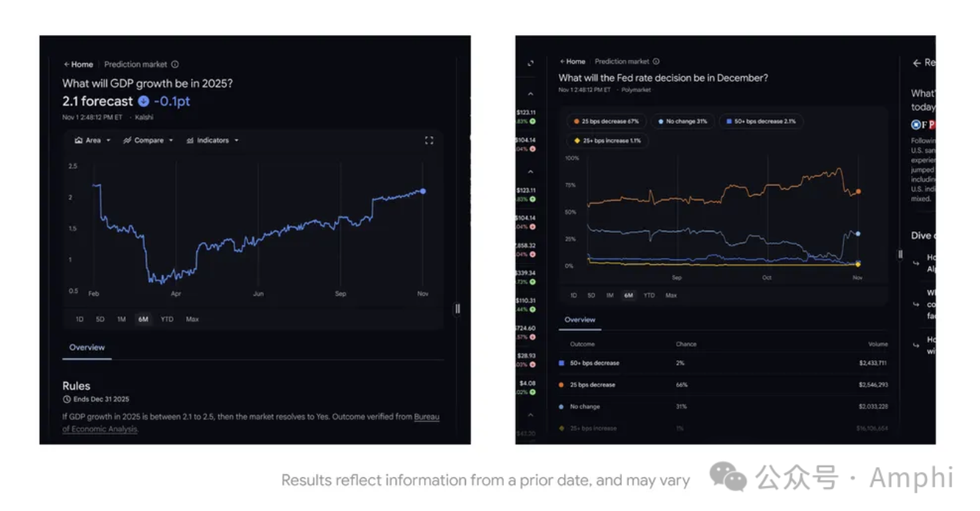Open Bureau of Economic Analysis link
980x511 pixels.
click(426, 417)
